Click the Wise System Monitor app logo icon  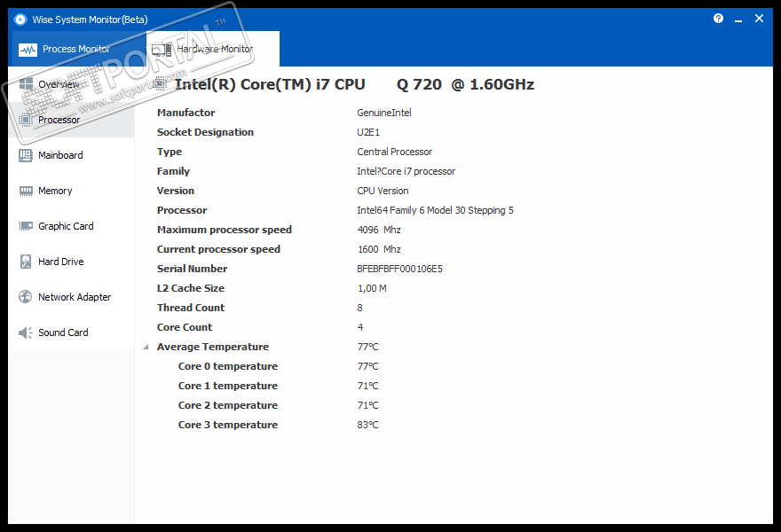point(20,20)
